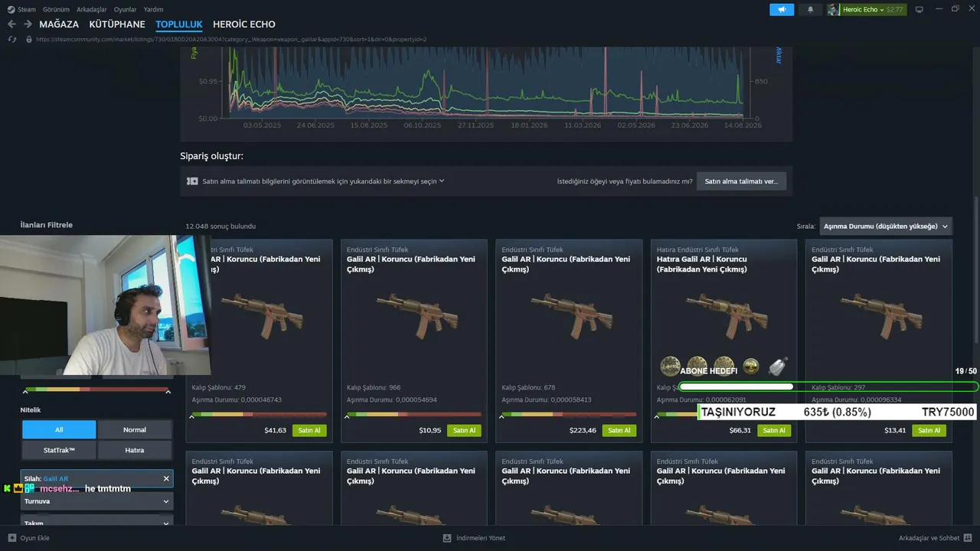Go to the MAĞAZA tab
The width and height of the screenshot is (980, 551).
pyautogui.click(x=59, y=24)
